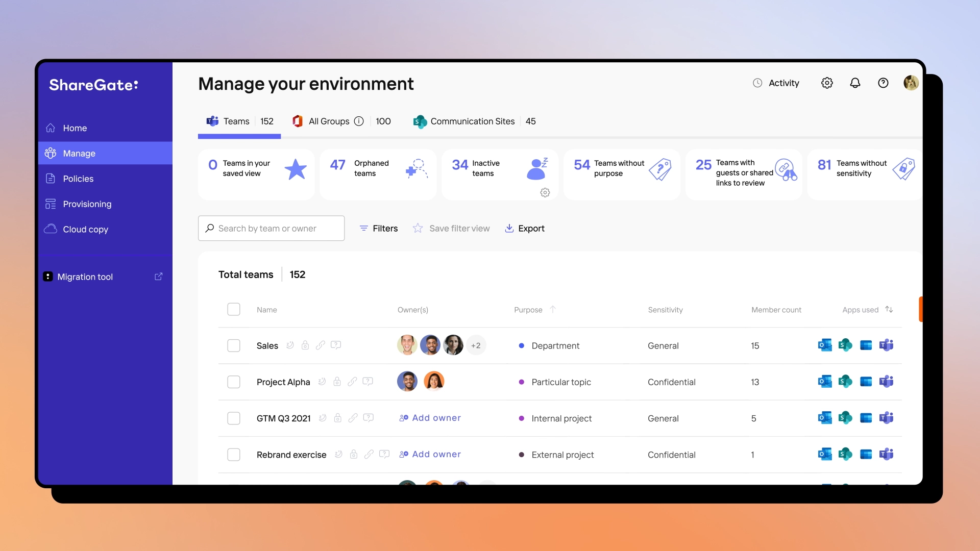The image size is (980, 551).
Task: Show +2 more owners for Sales
Action: click(476, 345)
